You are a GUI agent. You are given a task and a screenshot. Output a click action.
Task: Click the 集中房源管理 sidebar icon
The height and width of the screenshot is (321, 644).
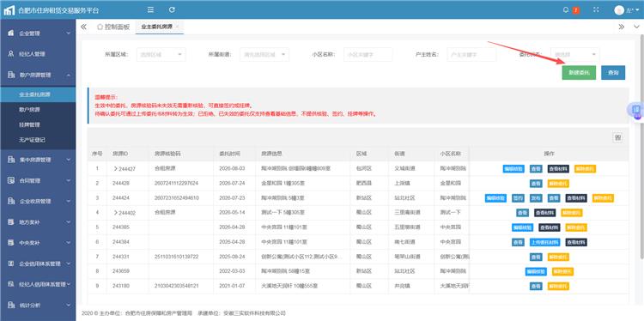click(x=11, y=160)
